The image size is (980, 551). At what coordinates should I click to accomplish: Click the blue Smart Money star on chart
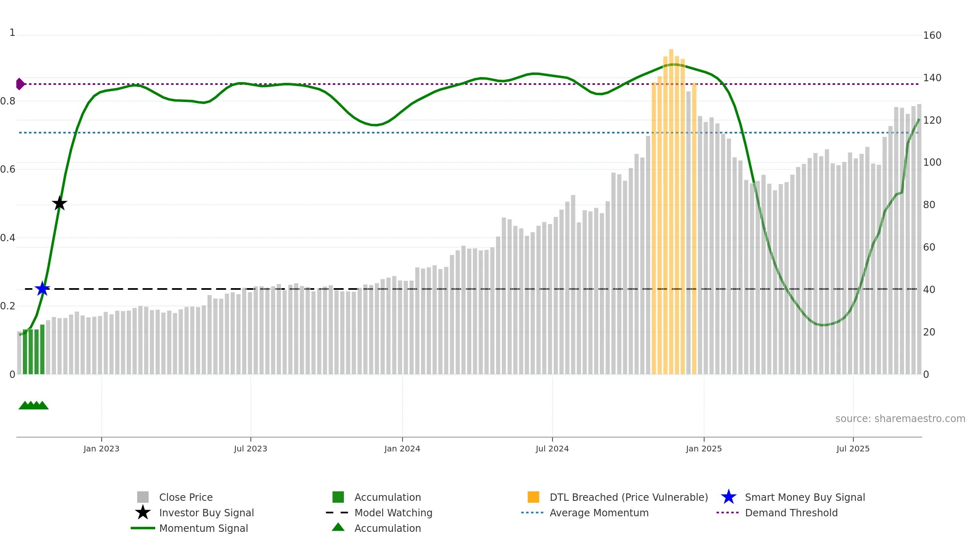click(42, 289)
